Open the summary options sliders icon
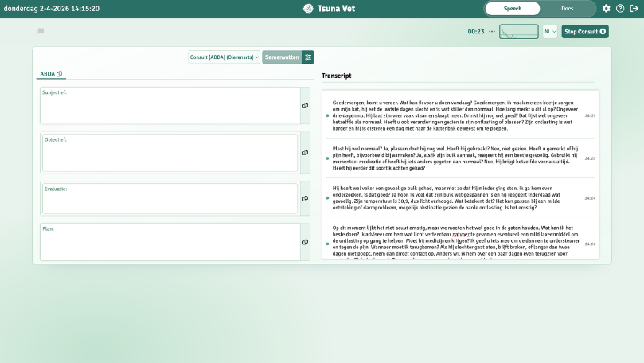The width and height of the screenshot is (644, 363). [x=308, y=57]
